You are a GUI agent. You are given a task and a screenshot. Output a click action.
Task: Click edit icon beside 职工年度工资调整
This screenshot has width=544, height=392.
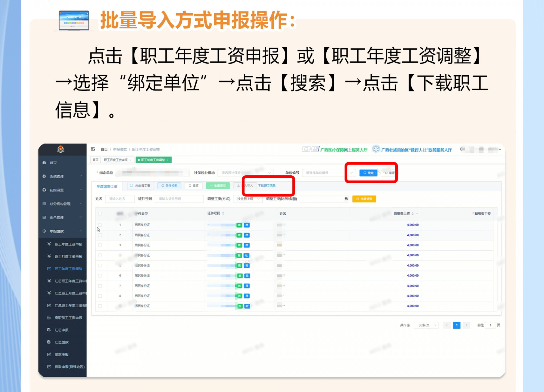pos(49,269)
